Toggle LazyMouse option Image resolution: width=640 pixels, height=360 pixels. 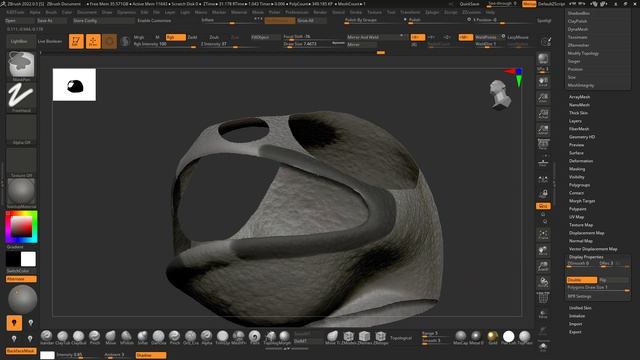[x=518, y=37]
